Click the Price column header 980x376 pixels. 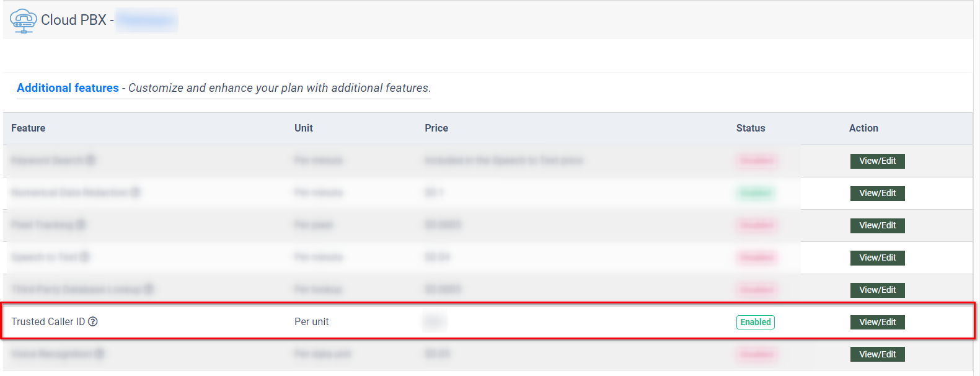[436, 128]
